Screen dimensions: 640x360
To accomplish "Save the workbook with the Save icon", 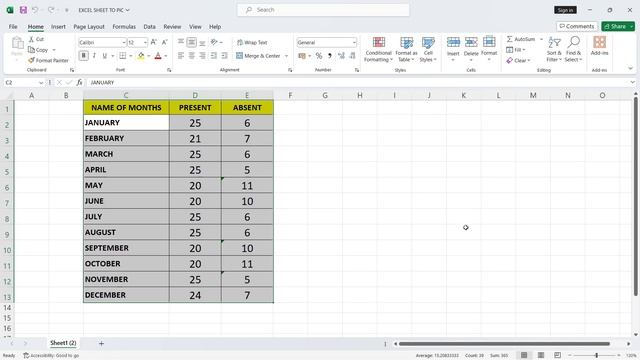I will (23, 10).
